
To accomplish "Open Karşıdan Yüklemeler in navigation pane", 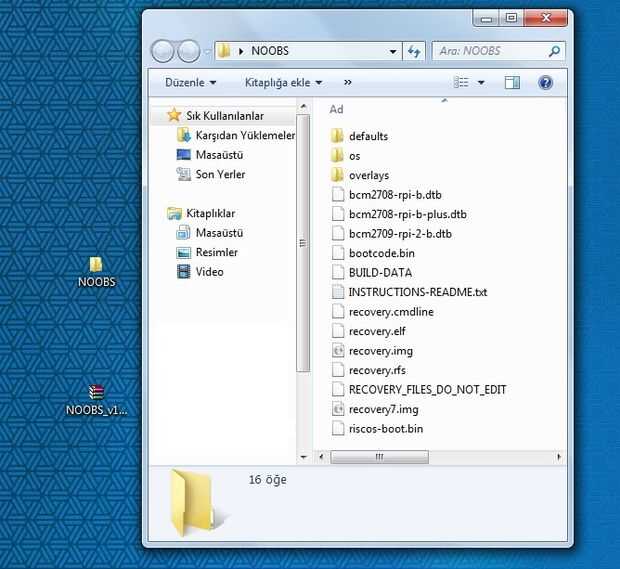I will (245, 135).
